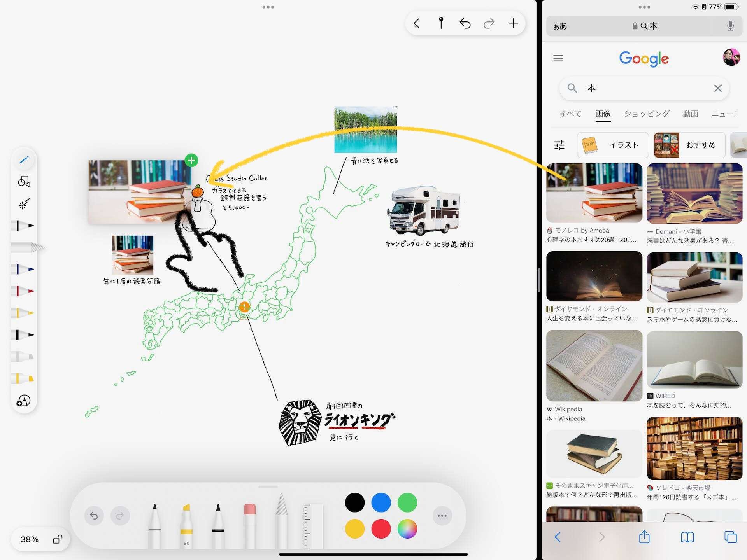Screen dimensions: 747x560
Task: Tap the three-dot handle atop the Safari pane
Action: (644, 7)
